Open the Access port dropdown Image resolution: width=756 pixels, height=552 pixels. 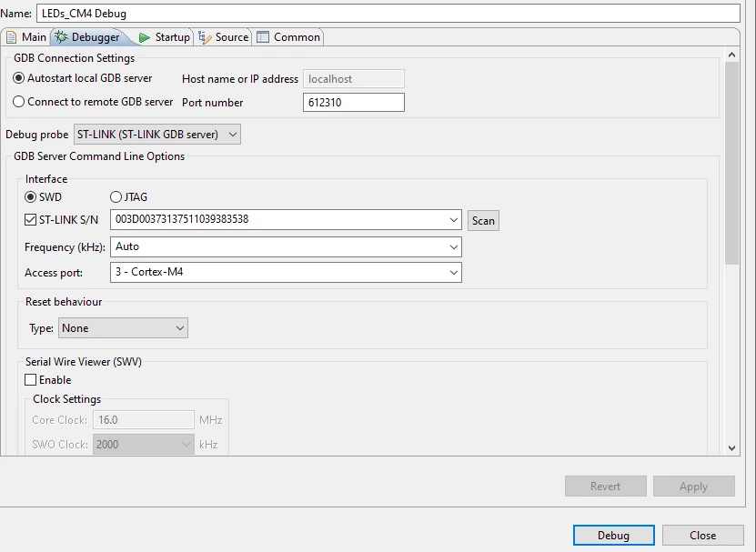point(286,273)
